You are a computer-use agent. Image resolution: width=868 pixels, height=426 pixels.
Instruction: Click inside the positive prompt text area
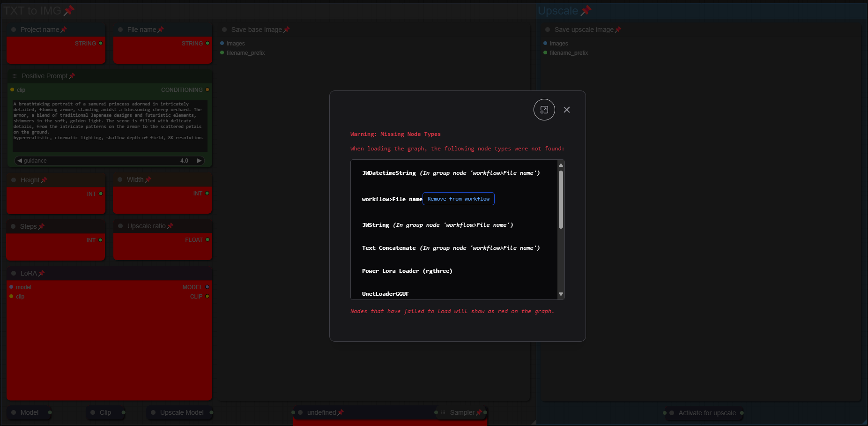(x=110, y=126)
